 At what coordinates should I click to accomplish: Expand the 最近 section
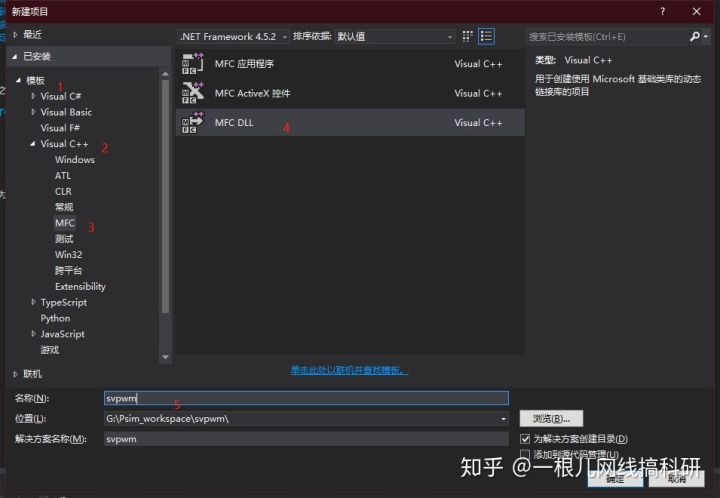coord(15,34)
